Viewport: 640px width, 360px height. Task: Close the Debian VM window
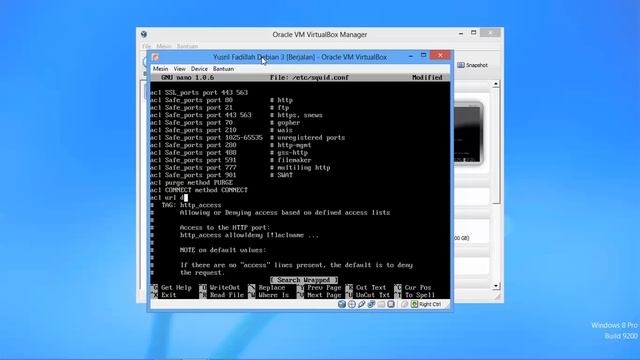tap(440, 55)
